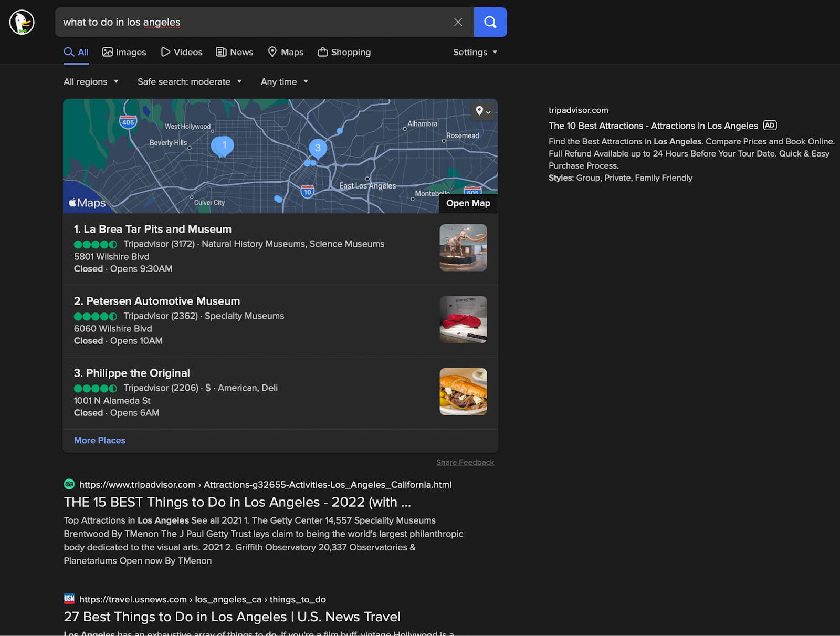
Task: Click the 'Opens 6AM' hours text
Action: pyautogui.click(x=135, y=412)
